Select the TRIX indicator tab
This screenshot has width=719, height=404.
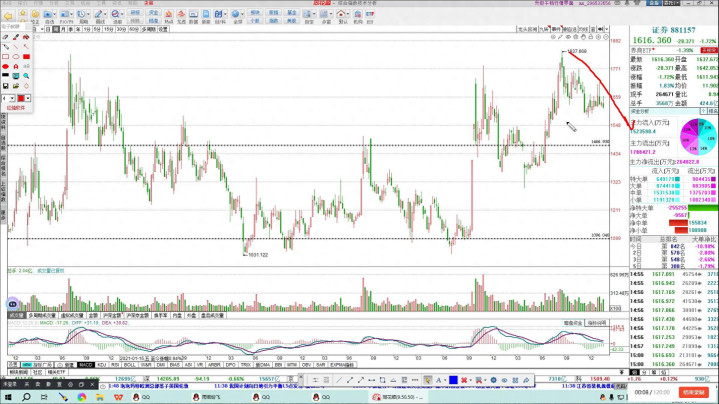tap(246, 365)
